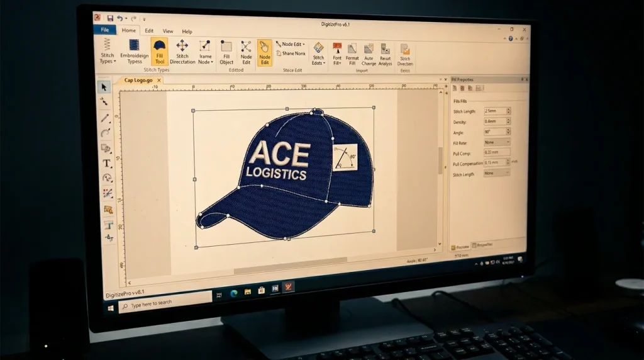This screenshot has width=644, height=360.
Task: Open the Embroidery Types ribbon button
Action: click(135, 52)
